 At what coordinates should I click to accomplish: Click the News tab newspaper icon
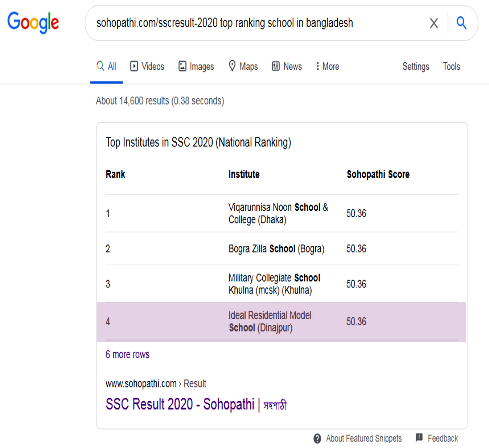click(275, 66)
